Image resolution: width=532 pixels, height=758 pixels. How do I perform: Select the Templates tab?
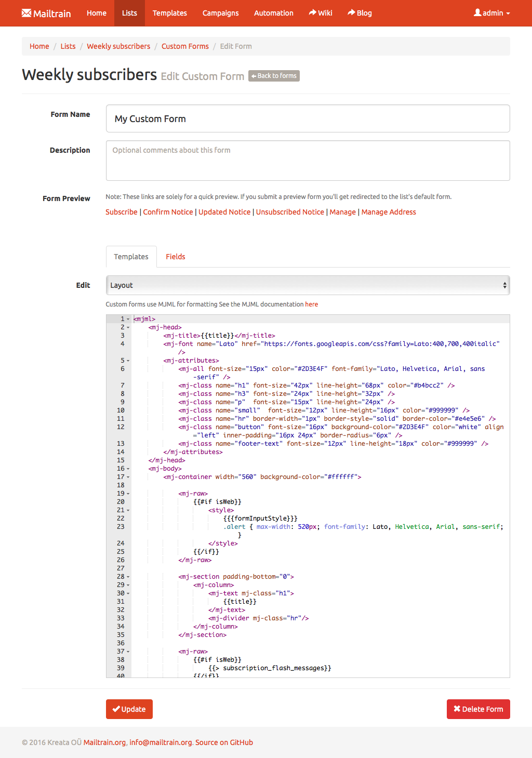[x=131, y=256]
